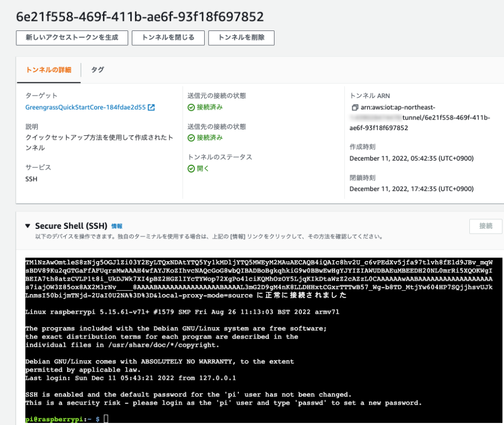Screen dimensions: 504x425
Task: Select the トンネルの詳細 tab
Action: [49, 68]
